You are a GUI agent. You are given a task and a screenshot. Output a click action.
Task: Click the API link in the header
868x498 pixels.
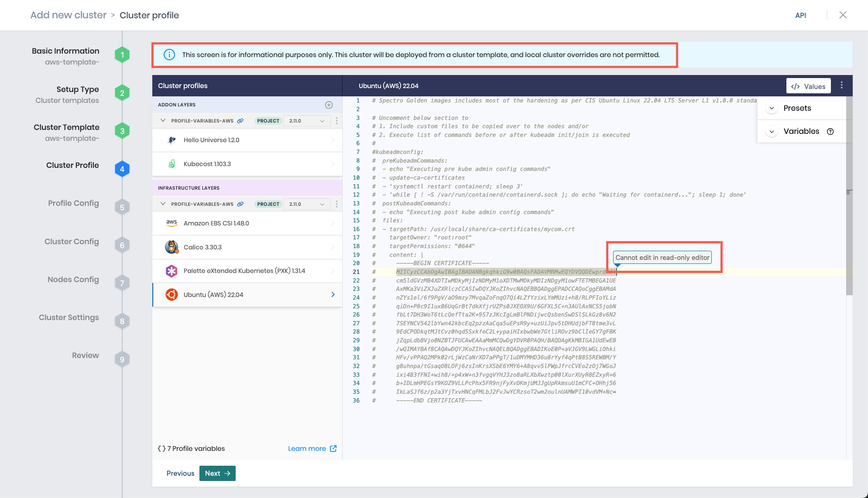[802, 15]
